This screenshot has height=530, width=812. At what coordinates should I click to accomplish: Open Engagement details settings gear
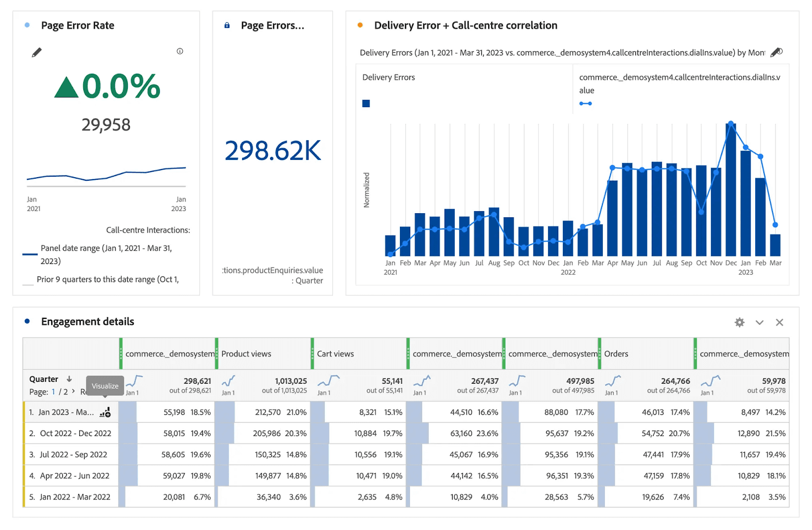point(739,322)
